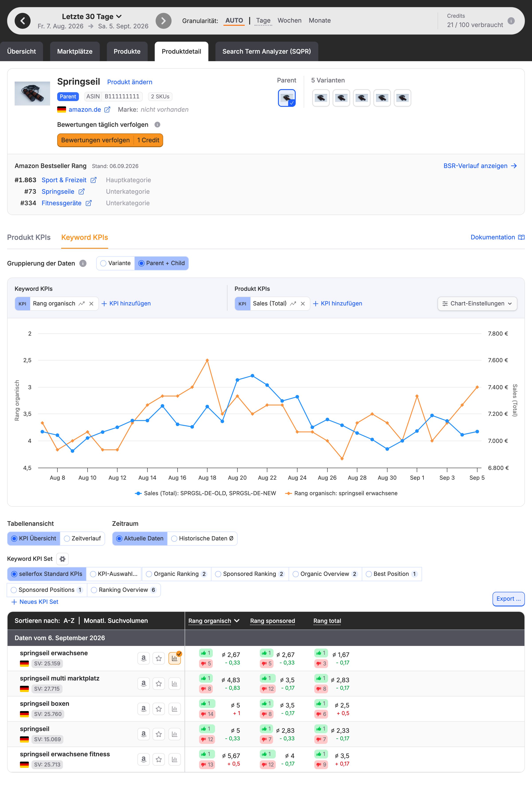The height and width of the screenshot is (786, 532).
Task: Open amazon.de external link icon
Action: tap(107, 109)
